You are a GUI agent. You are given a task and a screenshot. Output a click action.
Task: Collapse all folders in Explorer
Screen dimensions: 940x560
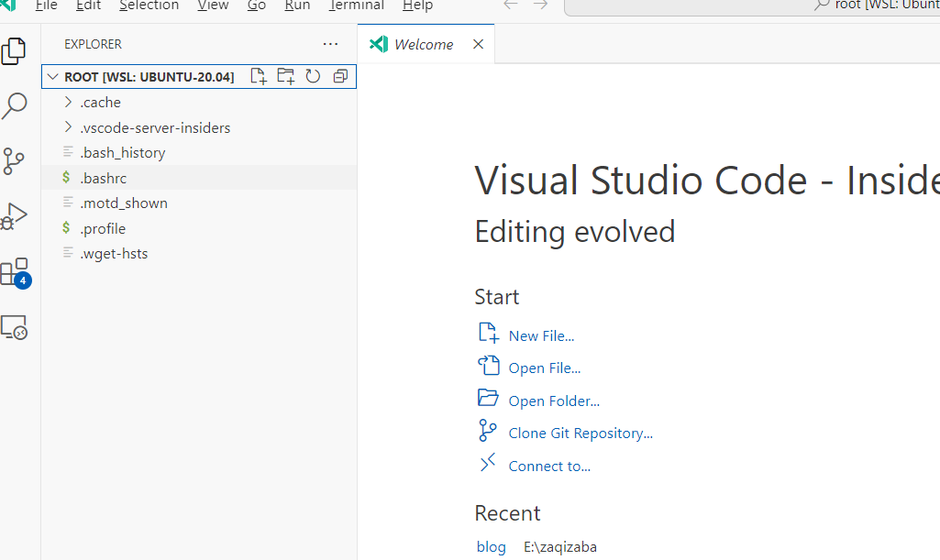point(340,77)
